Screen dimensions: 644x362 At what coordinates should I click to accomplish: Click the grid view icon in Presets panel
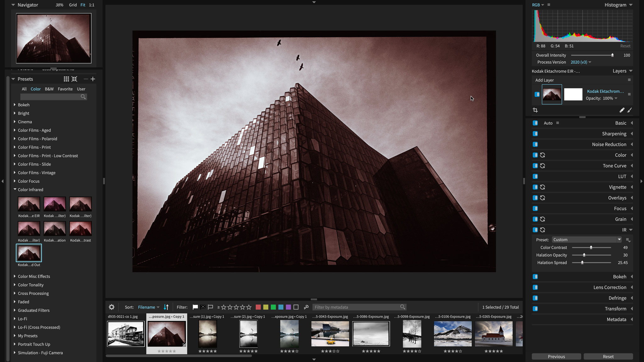pyautogui.click(x=66, y=79)
